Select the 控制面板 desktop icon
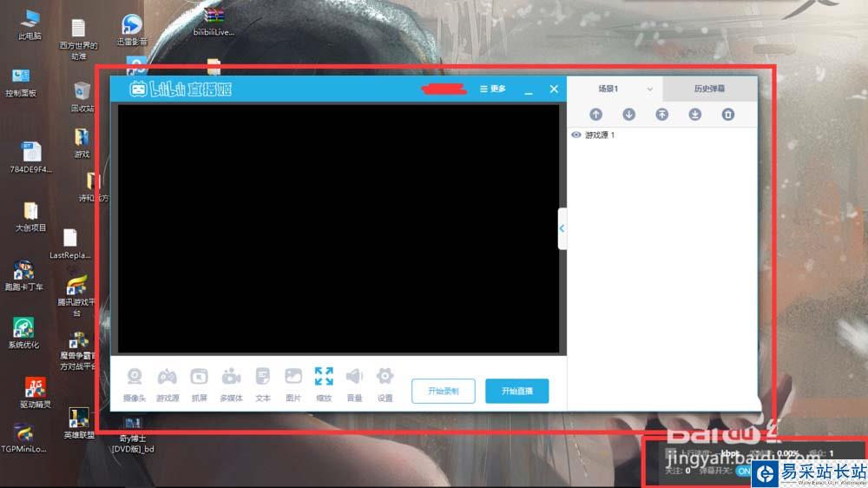 coord(21,82)
